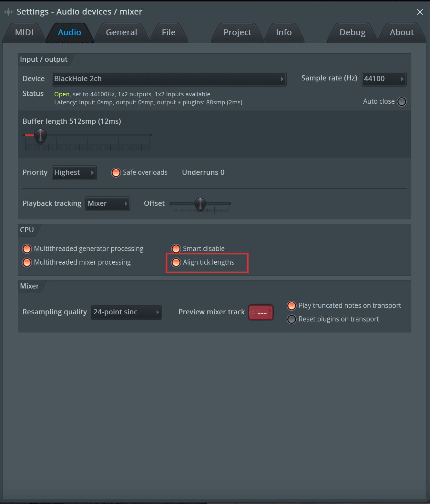Disable Multithreaded generator processing

point(27,248)
